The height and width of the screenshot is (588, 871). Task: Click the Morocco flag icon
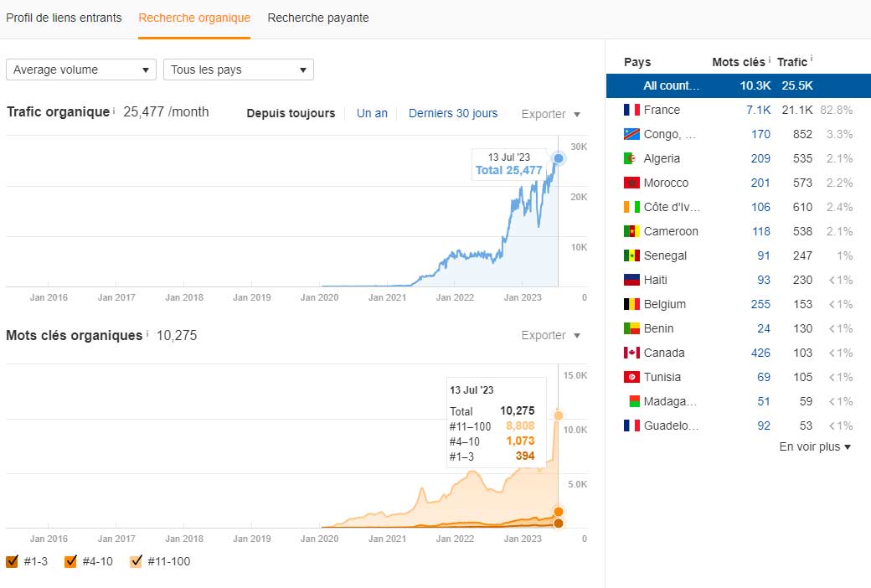coord(631,183)
